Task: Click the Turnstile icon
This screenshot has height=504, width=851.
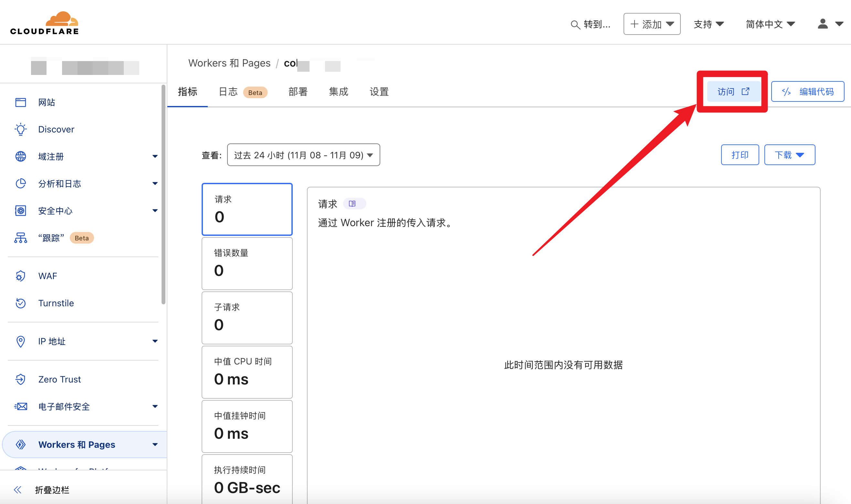Action: click(20, 303)
